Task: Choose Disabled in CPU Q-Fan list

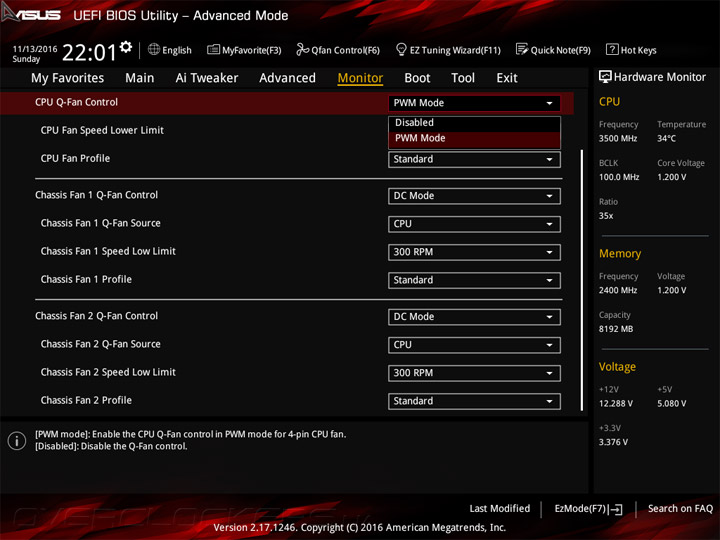Action: click(474, 123)
